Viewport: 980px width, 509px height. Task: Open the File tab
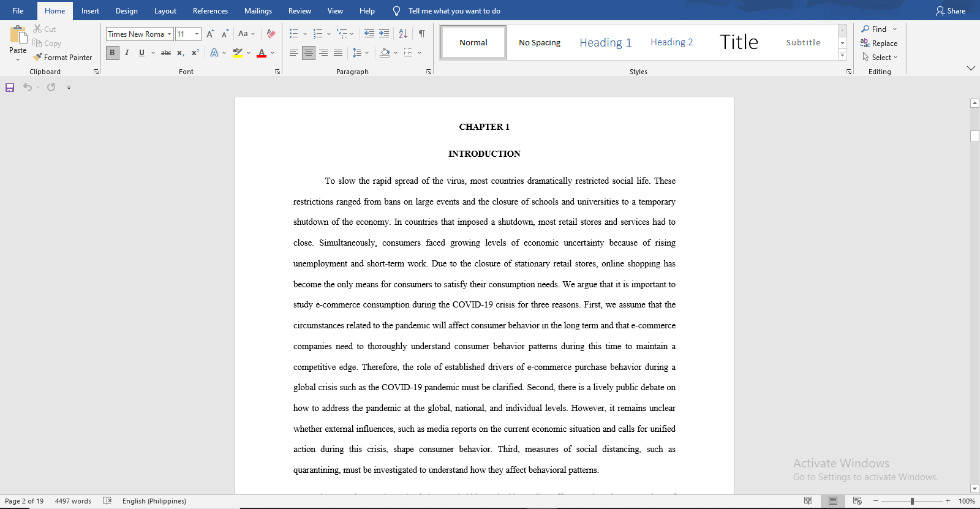pos(18,11)
